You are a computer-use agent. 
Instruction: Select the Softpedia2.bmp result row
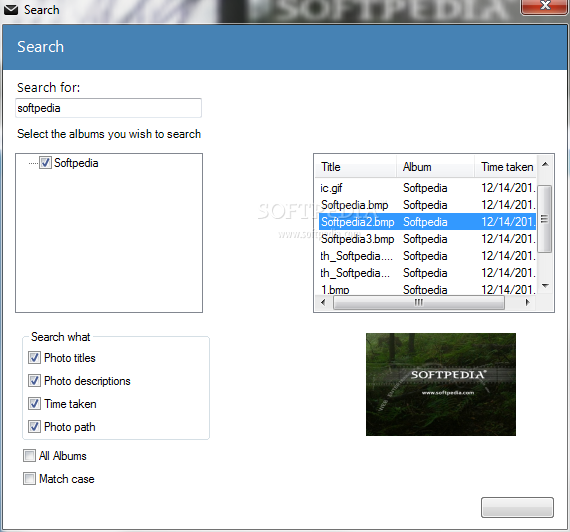coord(427,222)
